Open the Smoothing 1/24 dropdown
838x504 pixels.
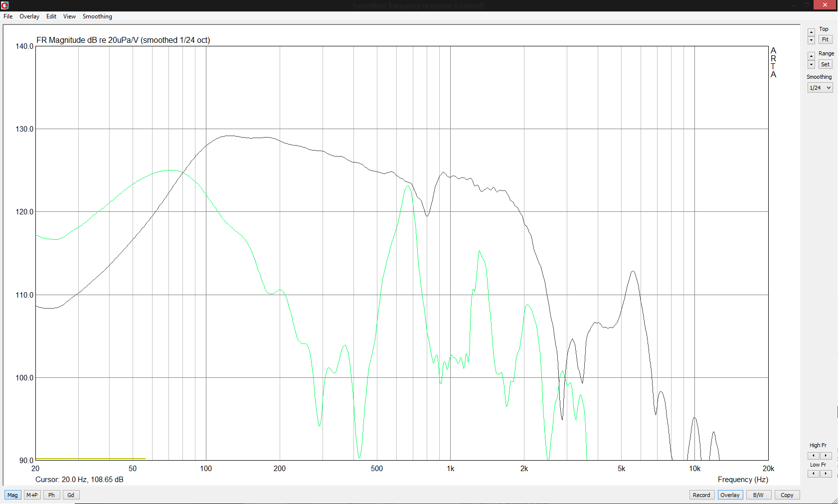coord(820,88)
